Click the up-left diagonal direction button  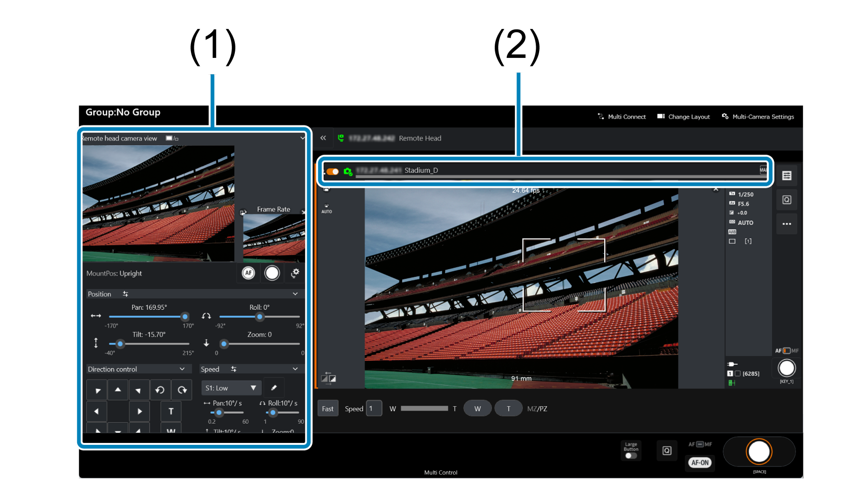[97, 389]
